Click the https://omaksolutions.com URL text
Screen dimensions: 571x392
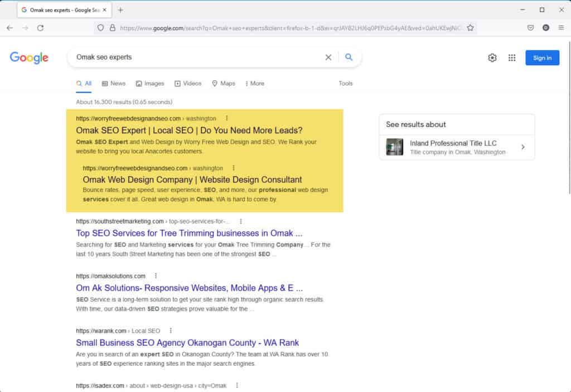[111, 276]
